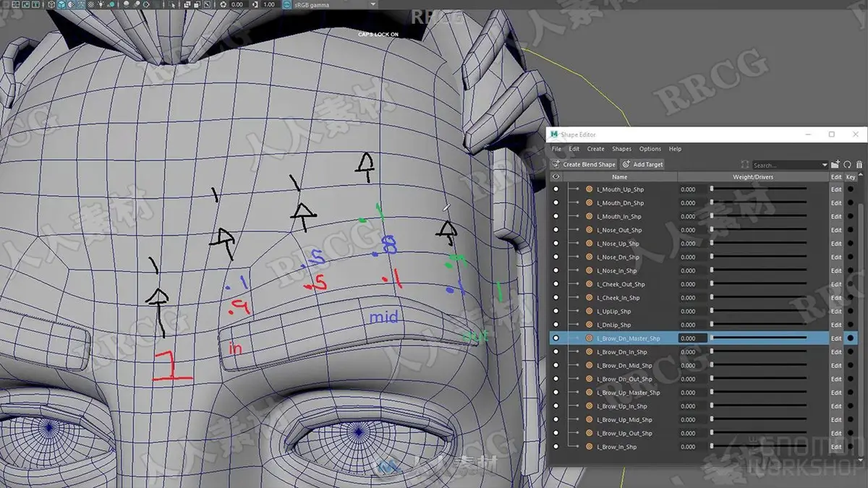Open the Options menu in Shape Editor
The width and height of the screenshot is (868, 488).
[650, 149]
